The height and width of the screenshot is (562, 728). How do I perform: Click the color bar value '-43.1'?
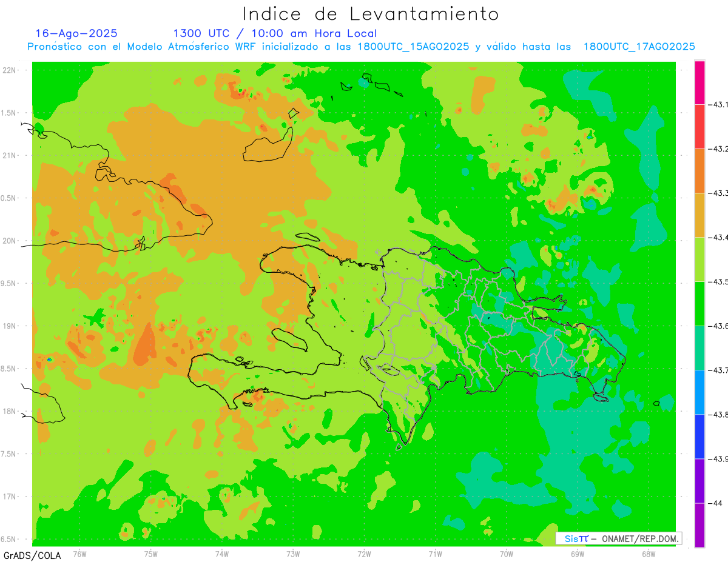pos(717,105)
